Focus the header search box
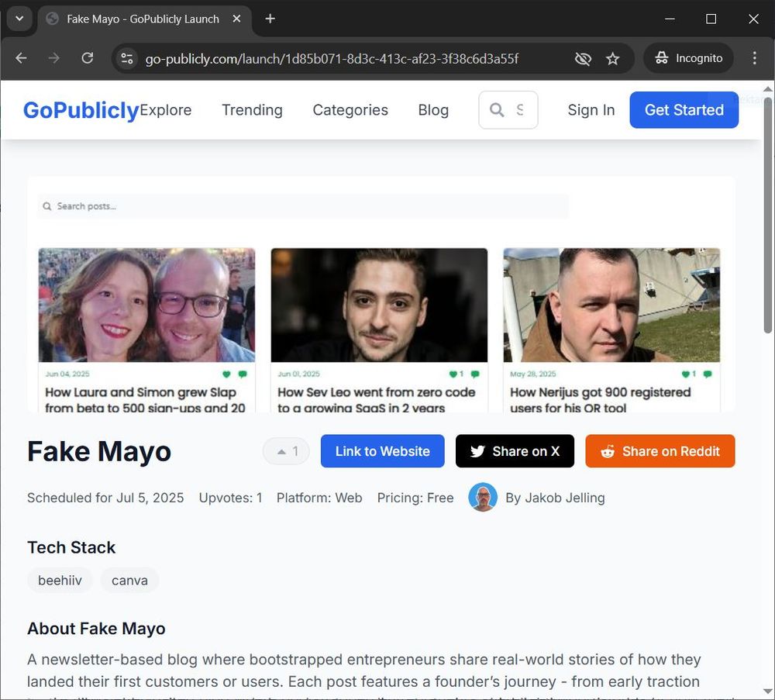This screenshot has height=700, width=775. click(x=508, y=110)
